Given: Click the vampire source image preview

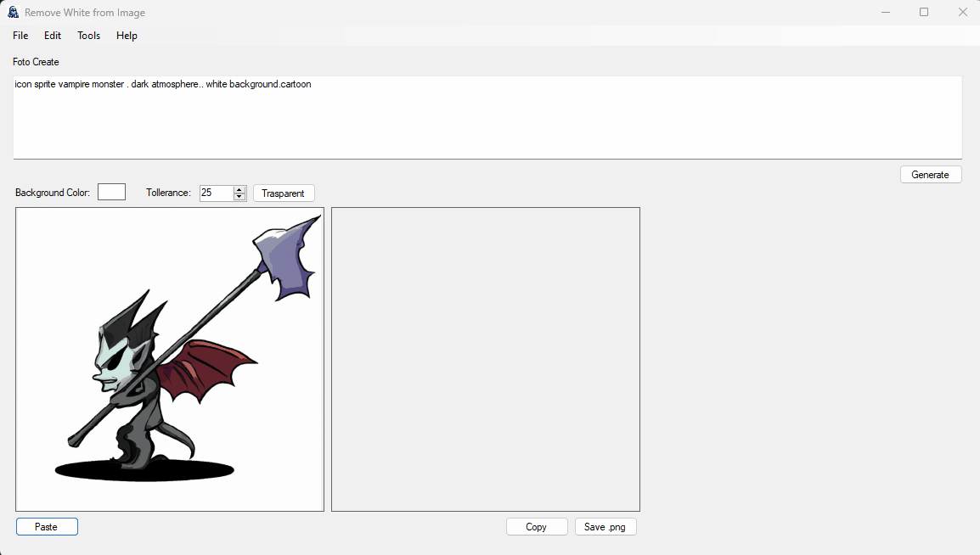Looking at the screenshot, I should (170, 360).
